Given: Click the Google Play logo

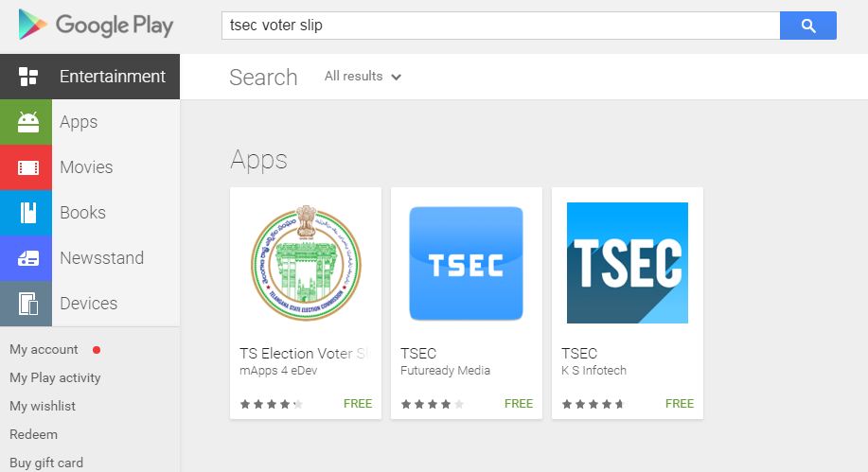Looking at the screenshot, I should point(96,26).
